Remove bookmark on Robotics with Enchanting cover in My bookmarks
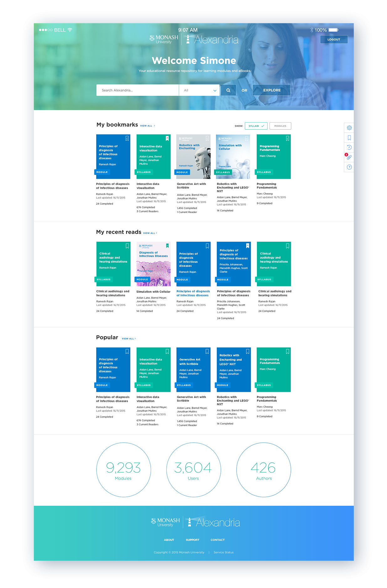The width and height of the screenshot is (387, 588). pyautogui.click(x=207, y=138)
